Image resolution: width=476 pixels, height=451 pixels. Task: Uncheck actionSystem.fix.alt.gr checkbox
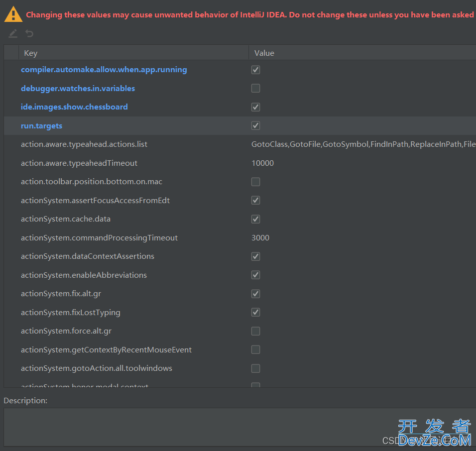255,294
